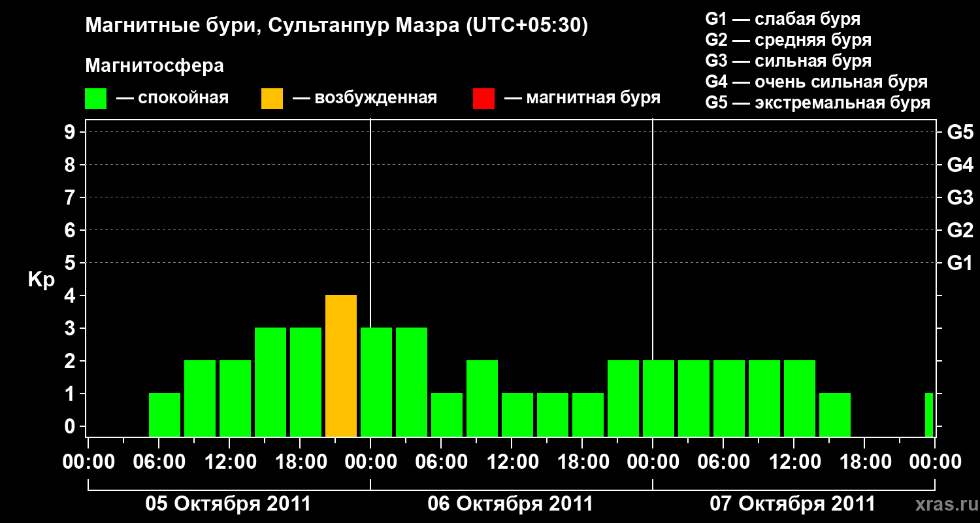
Task: Click y-axis label '0'
Action: [71, 426]
